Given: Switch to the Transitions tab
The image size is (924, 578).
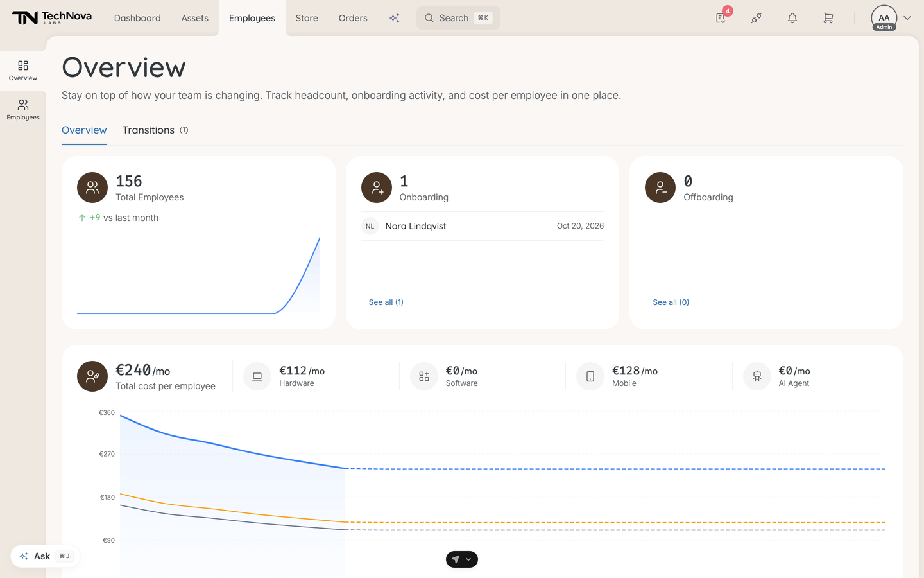Looking at the screenshot, I should 155,130.
